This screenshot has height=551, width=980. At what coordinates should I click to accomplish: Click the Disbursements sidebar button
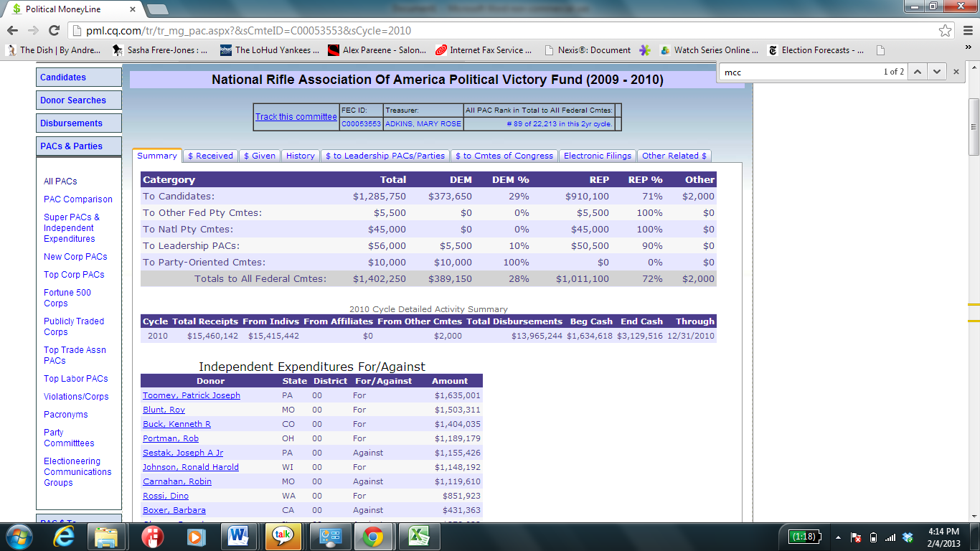(x=79, y=123)
